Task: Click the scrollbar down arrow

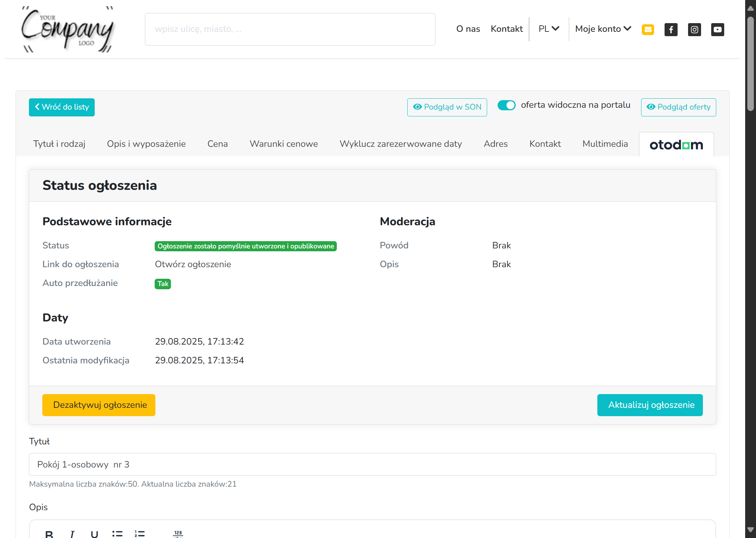Action: (x=751, y=530)
